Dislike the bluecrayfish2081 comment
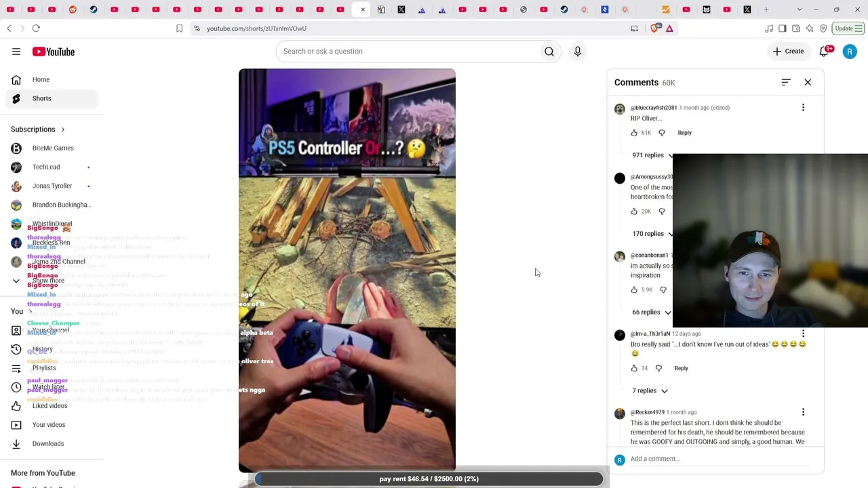The image size is (868, 488). (662, 133)
